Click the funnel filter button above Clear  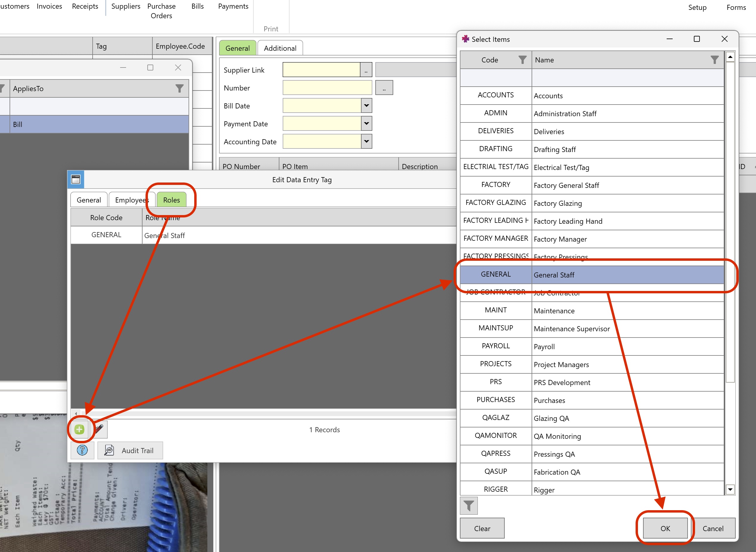[x=469, y=506]
